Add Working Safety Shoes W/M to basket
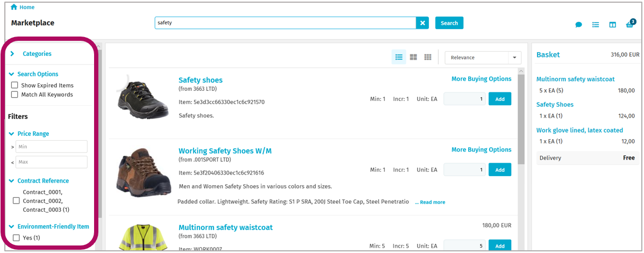 click(500, 170)
